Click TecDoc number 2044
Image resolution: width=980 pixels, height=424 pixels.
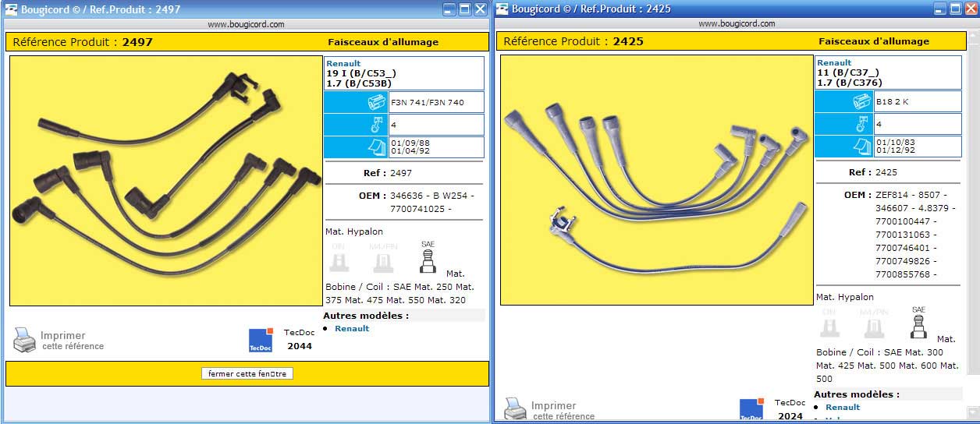(x=300, y=346)
